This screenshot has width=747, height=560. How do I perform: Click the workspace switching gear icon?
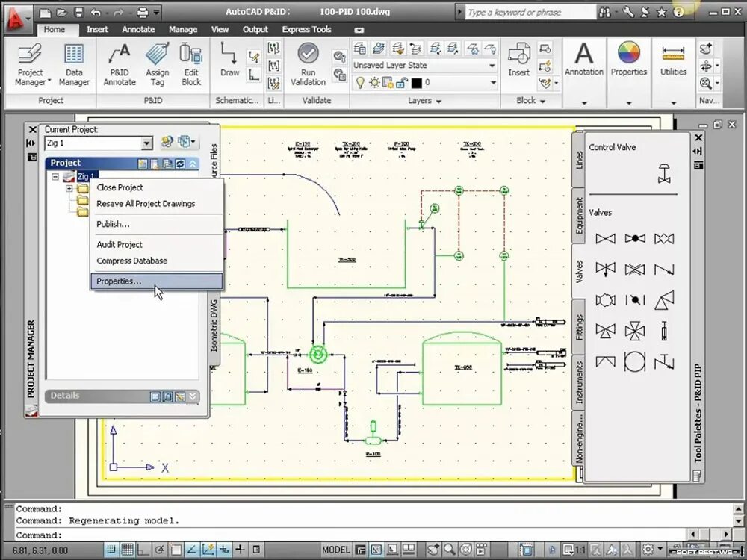click(x=648, y=550)
